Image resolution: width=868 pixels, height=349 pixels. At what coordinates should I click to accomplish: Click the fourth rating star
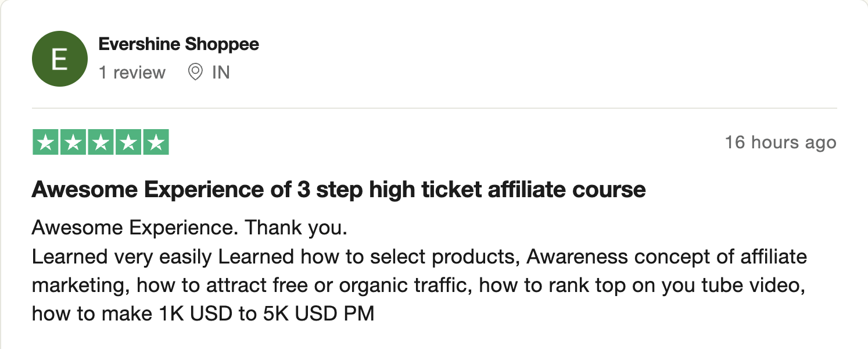click(x=128, y=143)
